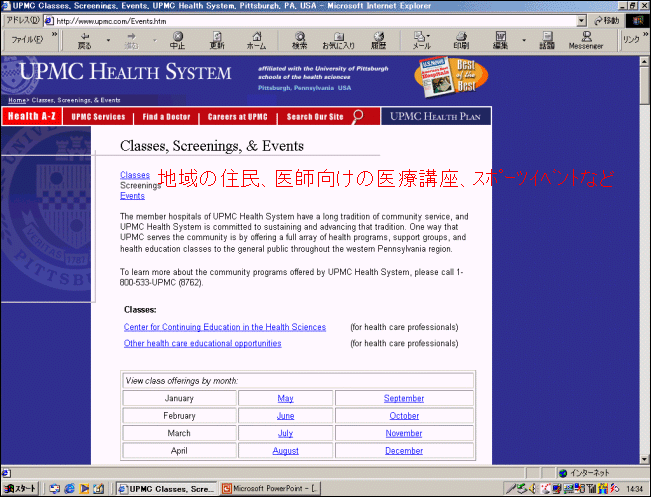The width and height of the screenshot is (651, 497).
Task: Click the Print (印刷) toolbar icon
Action: pyautogui.click(x=460, y=40)
